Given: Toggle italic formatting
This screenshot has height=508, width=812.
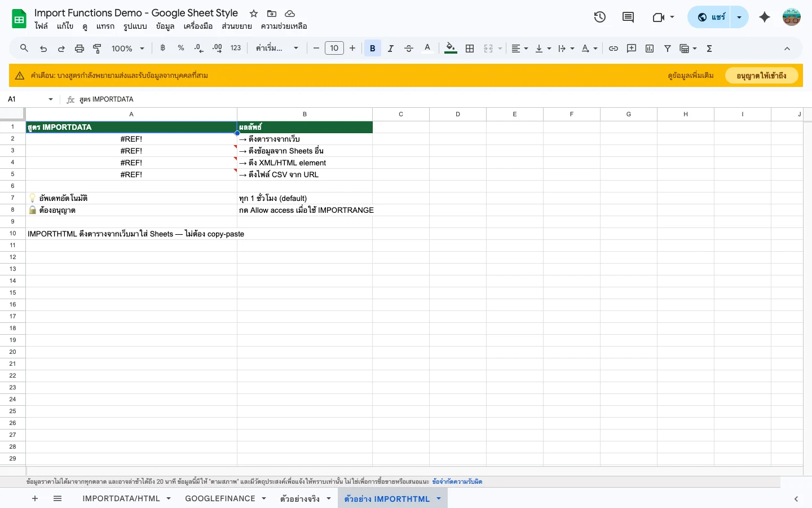Looking at the screenshot, I should pyautogui.click(x=391, y=49).
